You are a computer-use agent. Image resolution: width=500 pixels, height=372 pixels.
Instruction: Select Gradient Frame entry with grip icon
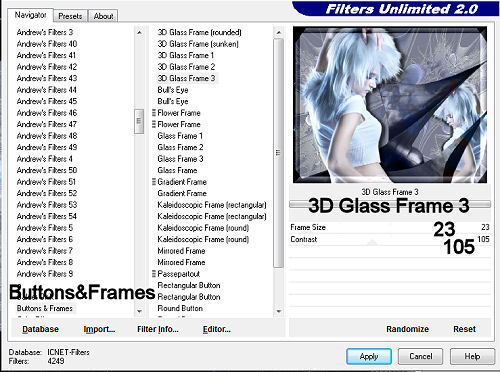pyautogui.click(x=179, y=182)
